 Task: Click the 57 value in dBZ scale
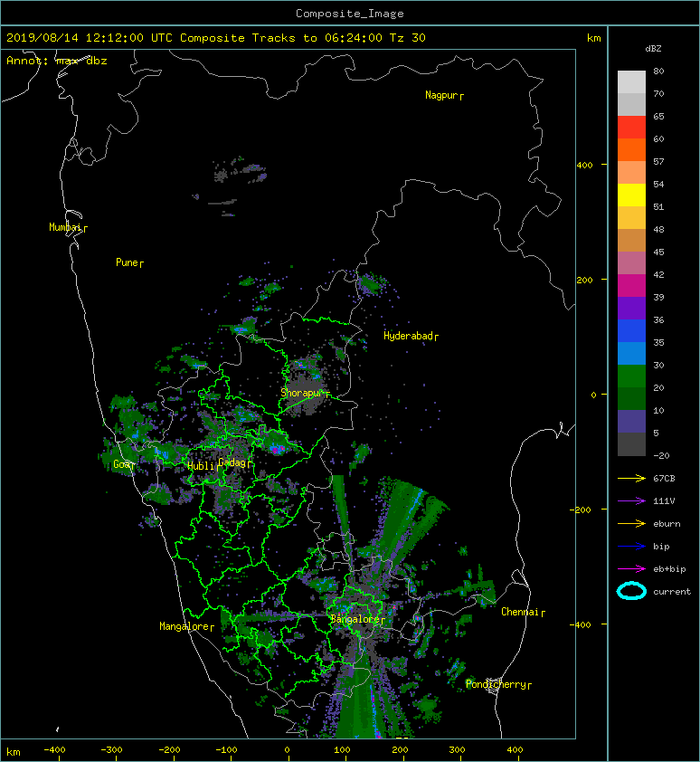pyautogui.click(x=658, y=161)
